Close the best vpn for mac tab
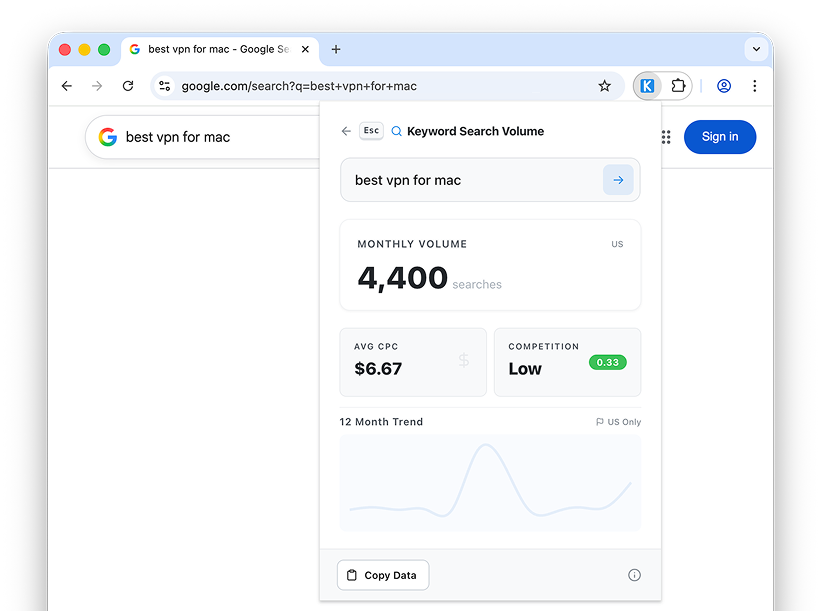822x611 pixels. point(305,49)
